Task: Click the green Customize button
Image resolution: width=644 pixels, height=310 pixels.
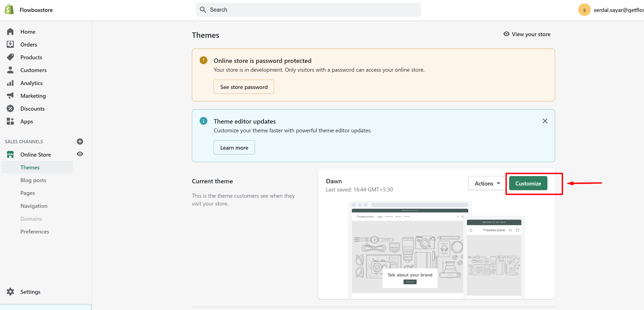Action: [528, 183]
